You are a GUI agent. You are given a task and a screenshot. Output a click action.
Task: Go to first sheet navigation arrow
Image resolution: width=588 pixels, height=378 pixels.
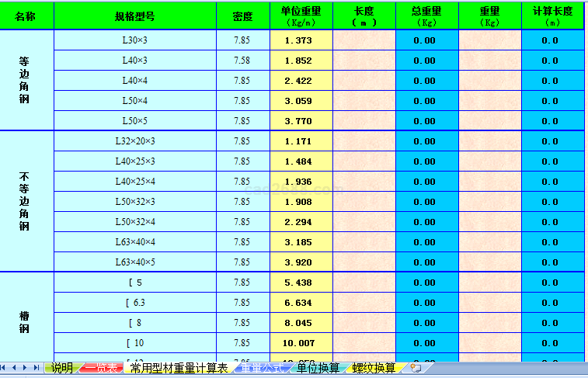[x=5, y=367]
